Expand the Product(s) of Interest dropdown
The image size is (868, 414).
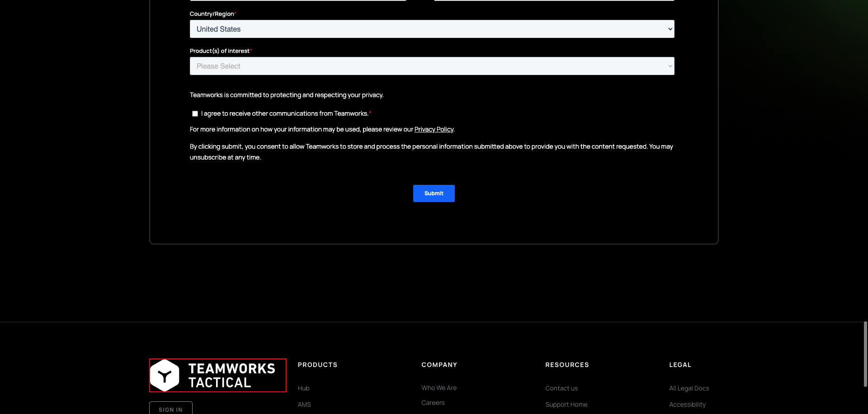point(432,66)
